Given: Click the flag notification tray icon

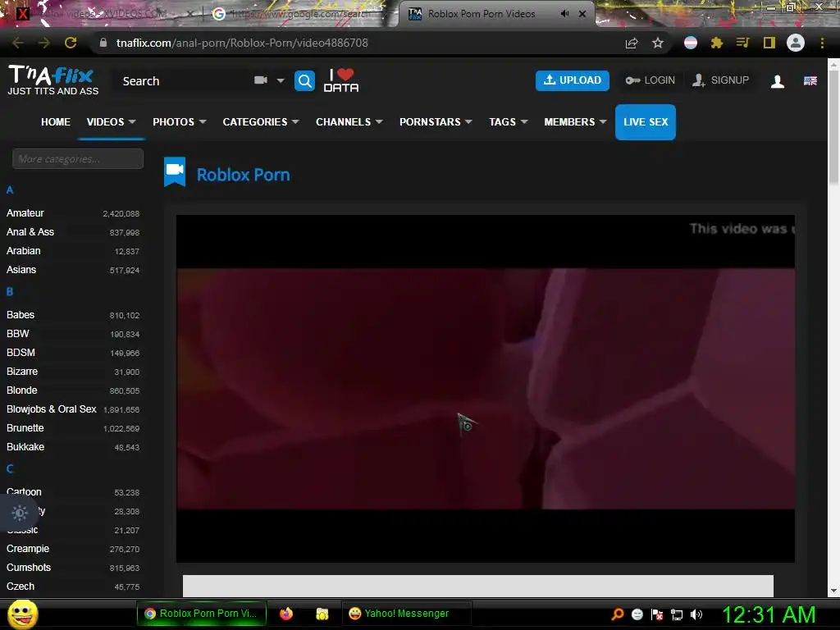Looking at the screenshot, I should (x=657, y=614).
